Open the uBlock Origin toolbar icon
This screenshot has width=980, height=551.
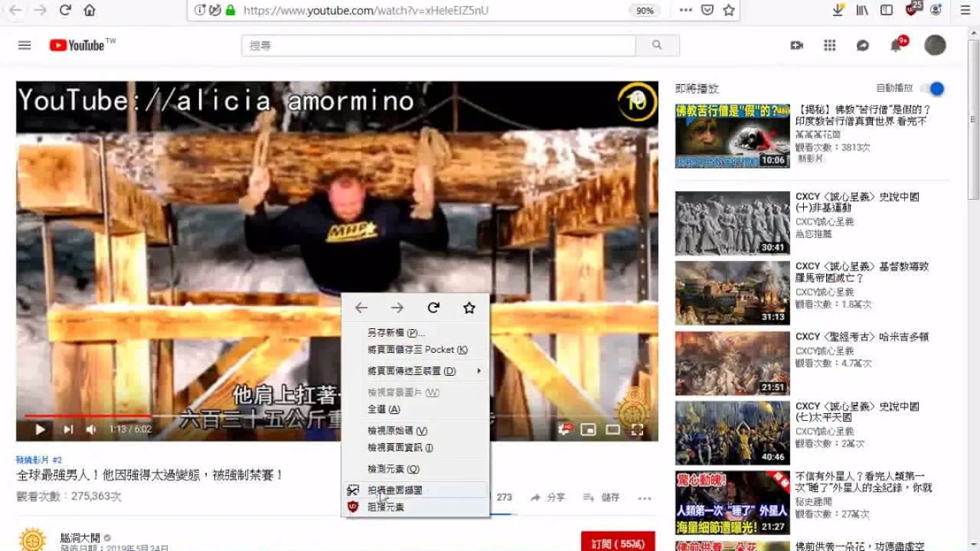pos(912,10)
